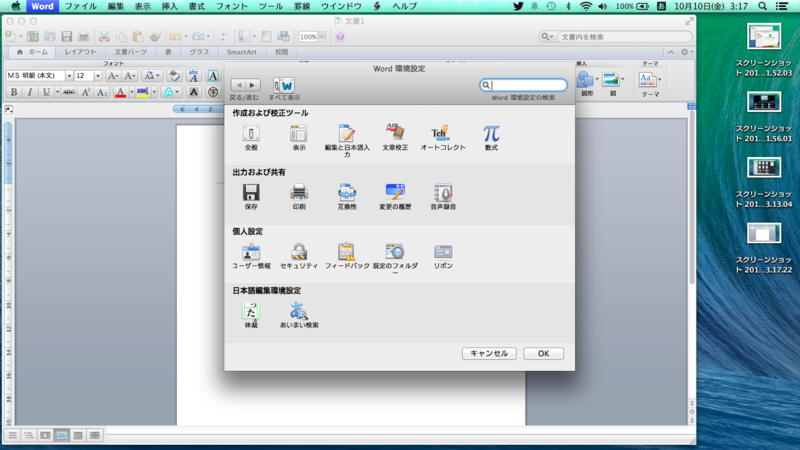Screen dimensions: 800x450
Task: Open the 編集と日本語入力 preferences pane
Action: (x=347, y=140)
